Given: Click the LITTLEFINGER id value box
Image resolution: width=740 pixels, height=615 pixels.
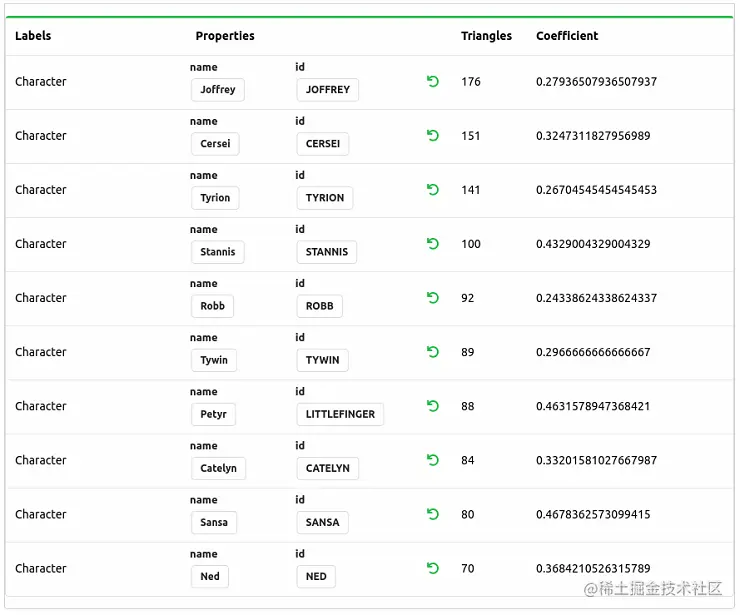Looking at the screenshot, I should 340,414.
